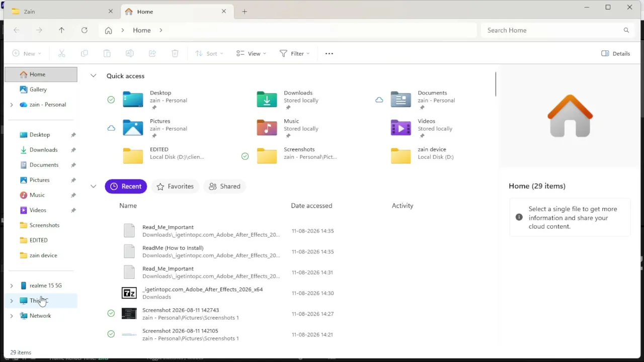This screenshot has width=644, height=362.
Task: Select Gallery in the navigation pane
Action: click(x=38, y=89)
